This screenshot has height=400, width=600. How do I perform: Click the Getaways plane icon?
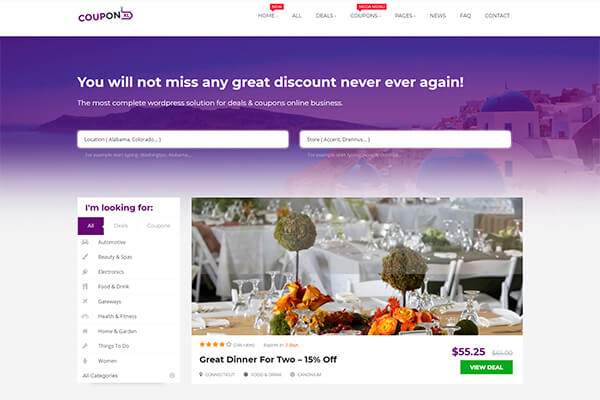click(85, 301)
